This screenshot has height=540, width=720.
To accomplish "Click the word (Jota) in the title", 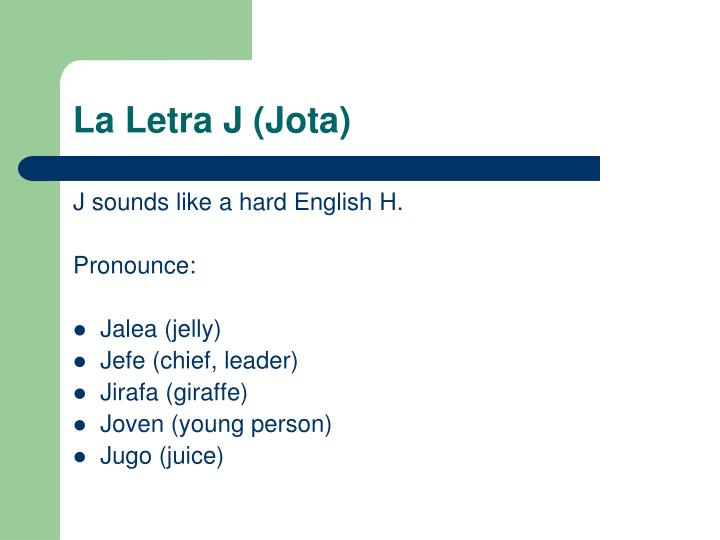I will click(x=302, y=122).
